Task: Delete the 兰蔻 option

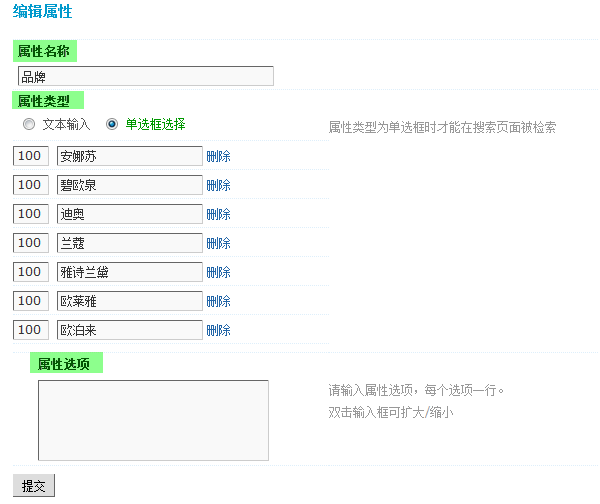Action: tap(218, 243)
